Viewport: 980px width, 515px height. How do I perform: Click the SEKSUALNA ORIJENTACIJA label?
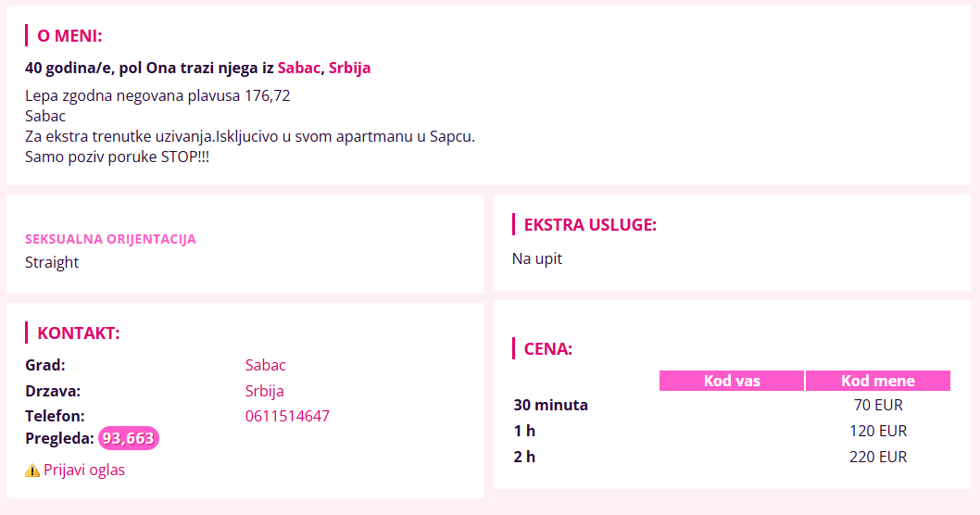[110, 239]
